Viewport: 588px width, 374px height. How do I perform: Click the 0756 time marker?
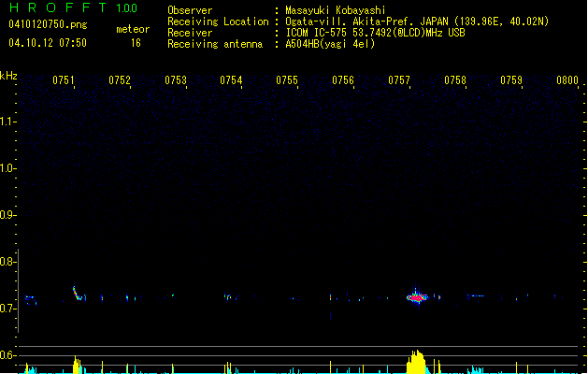click(x=343, y=80)
